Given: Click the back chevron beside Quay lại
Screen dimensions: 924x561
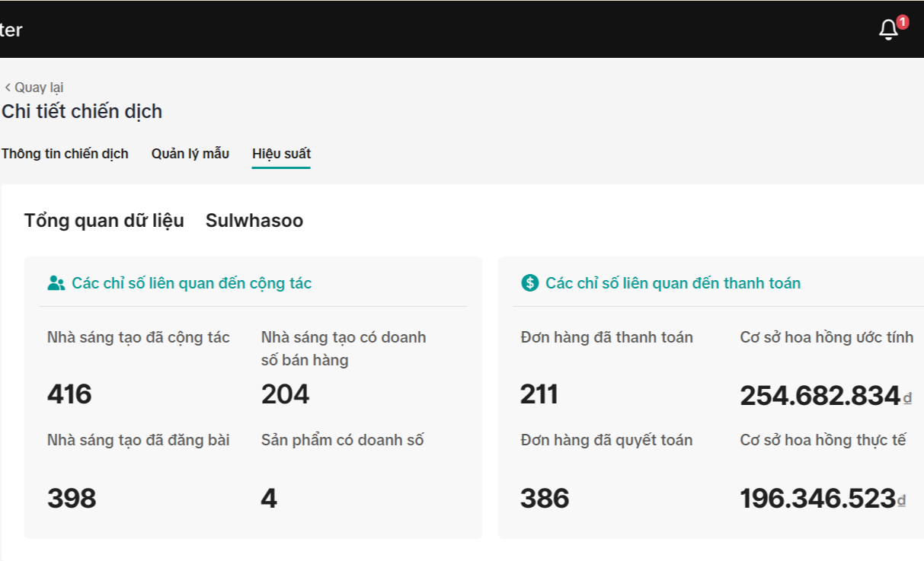Looking at the screenshot, I should (8, 88).
